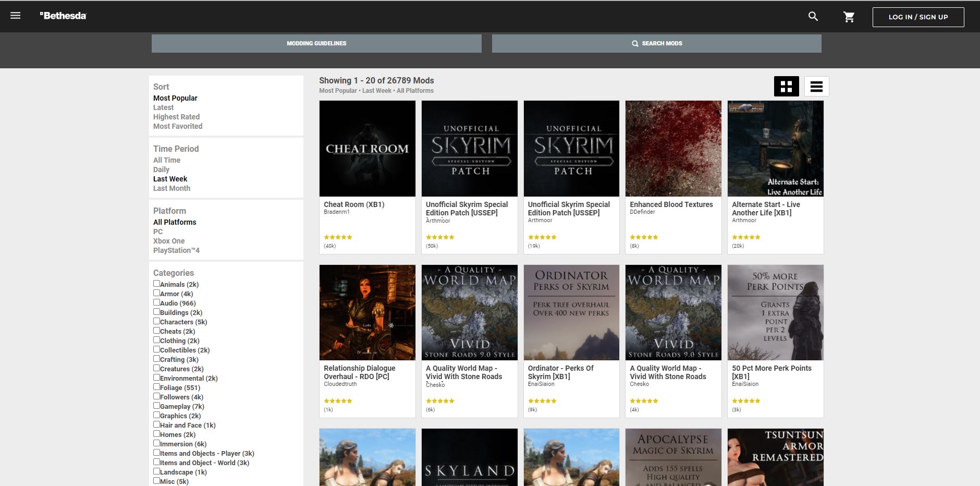The height and width of the screenshot is (486, 980).
Task: Check the Armor category checkbox
Action: tap(156, 293)
